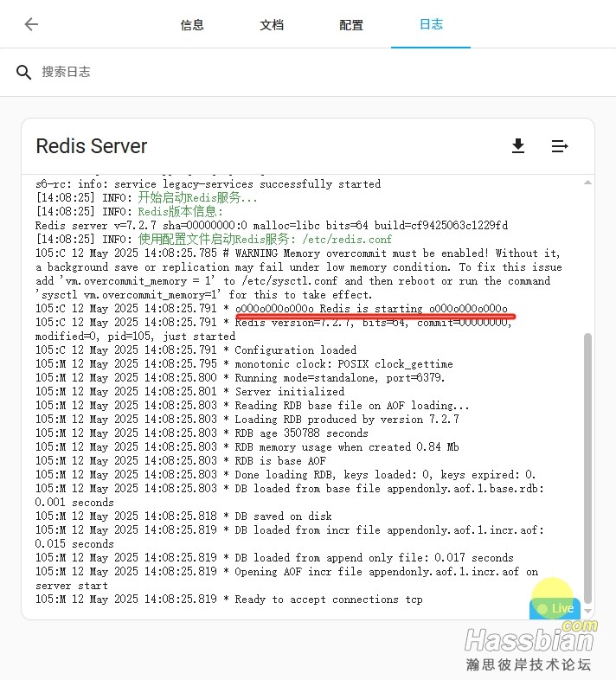616x680 pixels.
Task: Click the log scrollbar up arrow
Action: click(x=588, y=183)
